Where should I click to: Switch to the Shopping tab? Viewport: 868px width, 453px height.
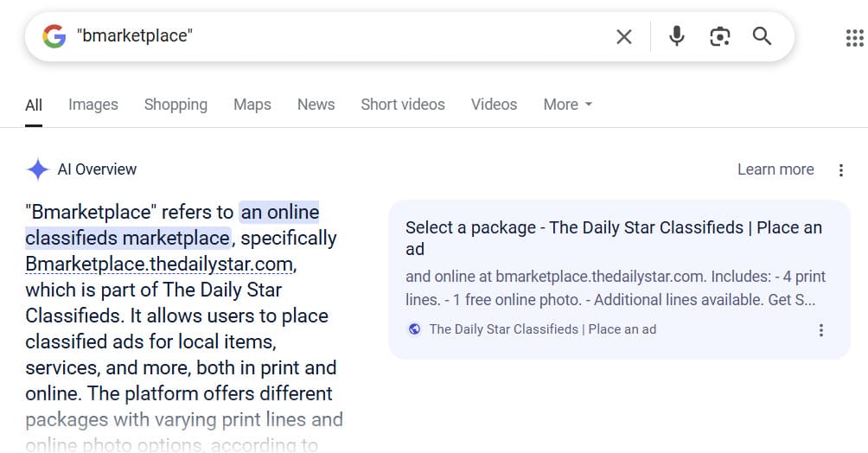[x=176, y=105]
